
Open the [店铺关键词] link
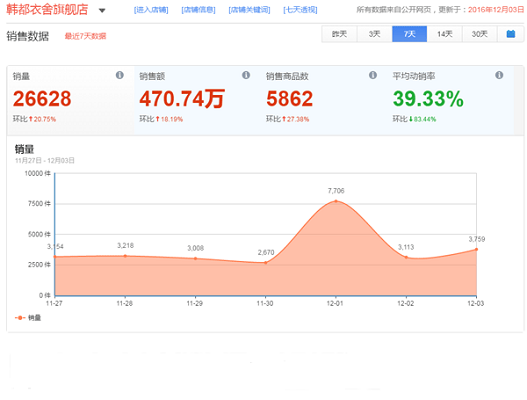tap(249, 10)
